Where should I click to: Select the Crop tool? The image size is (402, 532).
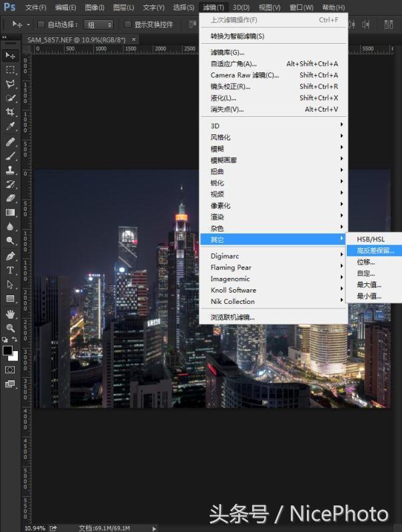click(10, 112)
